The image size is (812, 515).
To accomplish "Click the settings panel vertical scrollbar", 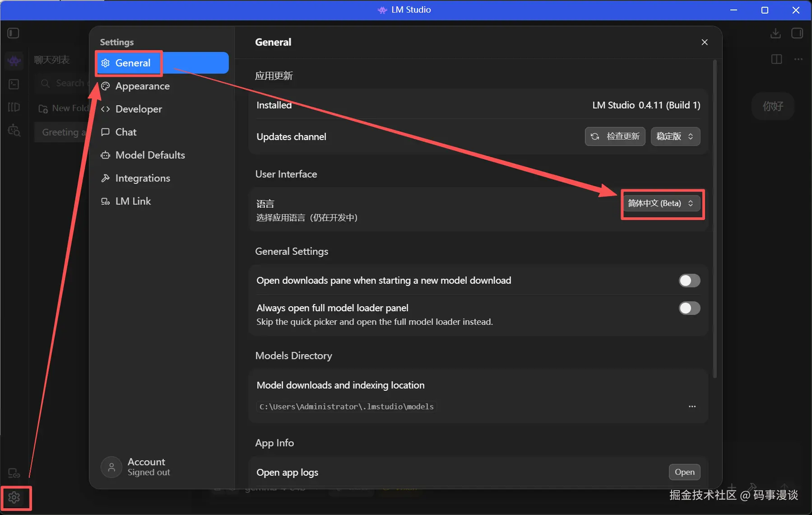I will coord(715,219).
